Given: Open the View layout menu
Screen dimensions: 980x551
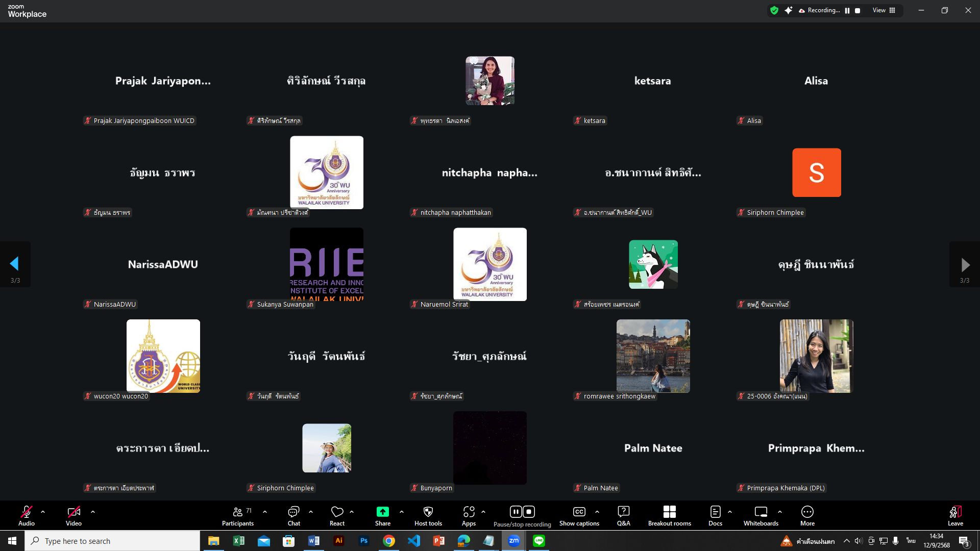Looking at the screenshot, I should [884, 10].
